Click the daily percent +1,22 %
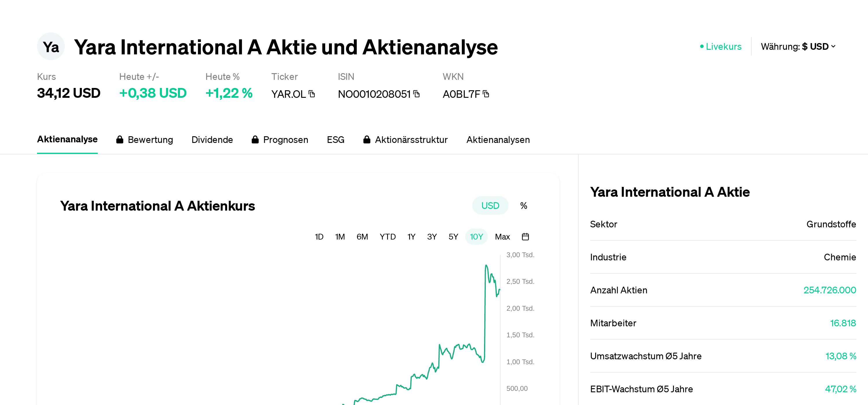This screenshot has width=868, height=405. pyautogui.click(x=229, y=93)
